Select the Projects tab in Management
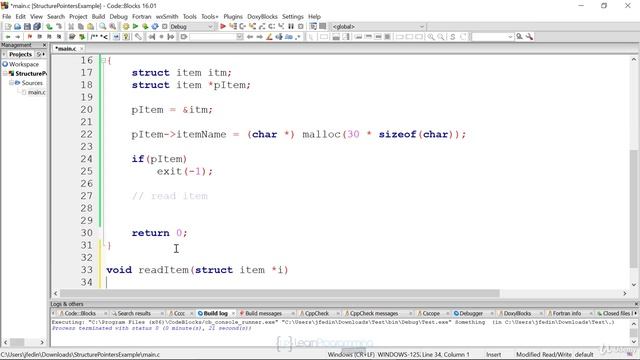The width and height of the screenshot is (640, 360). pyautogui.click(x=20, y=54)
